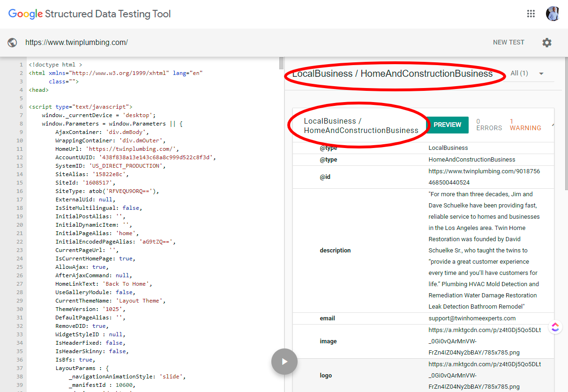The width and height of the screenshot is (568, 392).
Task: Click the tested URL twinplumbing.com text
Action: 76,43
